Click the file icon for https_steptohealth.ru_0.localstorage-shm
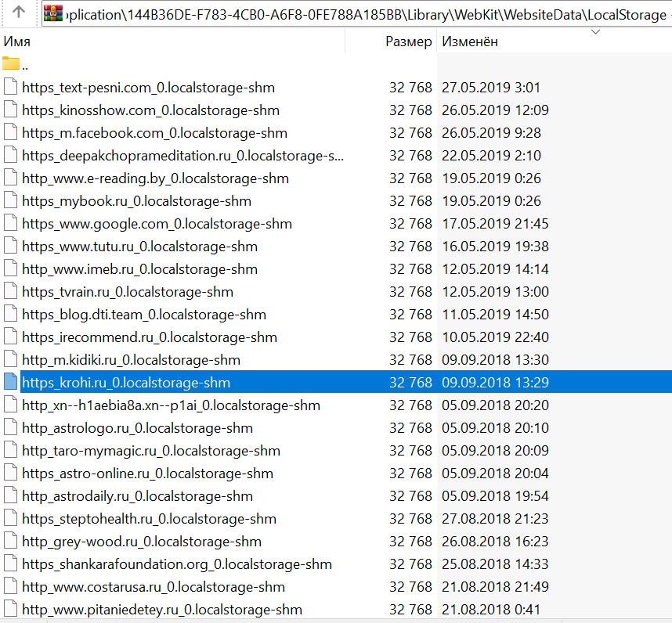 click(11, 517)
